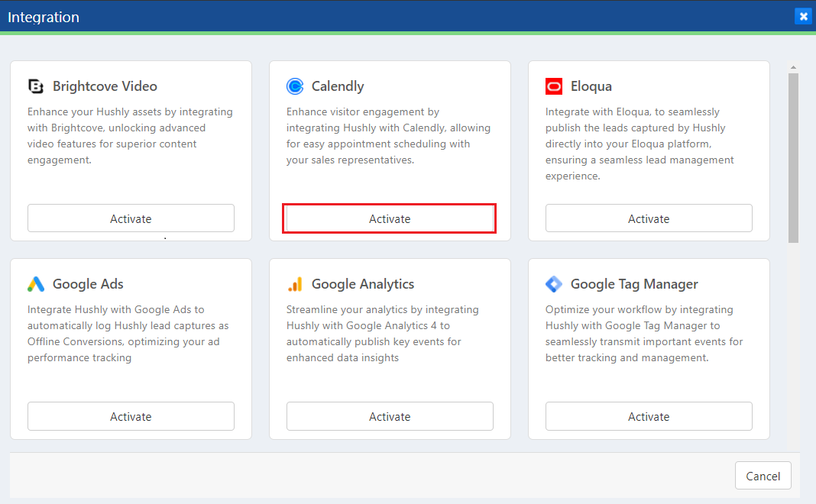Image resolution: width=816 pixels, height=504 pixels.
Task: Select the Google Analytics title
Action: tap(363, 284)
